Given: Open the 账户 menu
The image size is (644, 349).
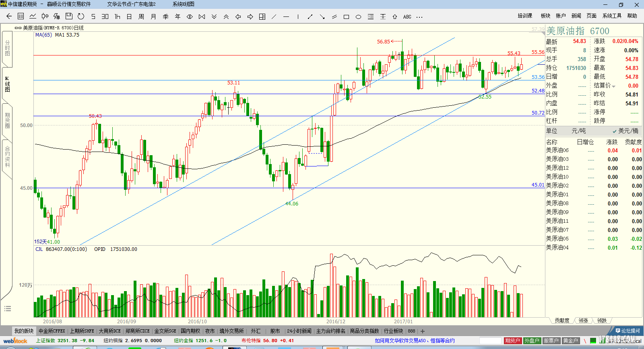Looking at the screenshot, I should coord(561,16).
